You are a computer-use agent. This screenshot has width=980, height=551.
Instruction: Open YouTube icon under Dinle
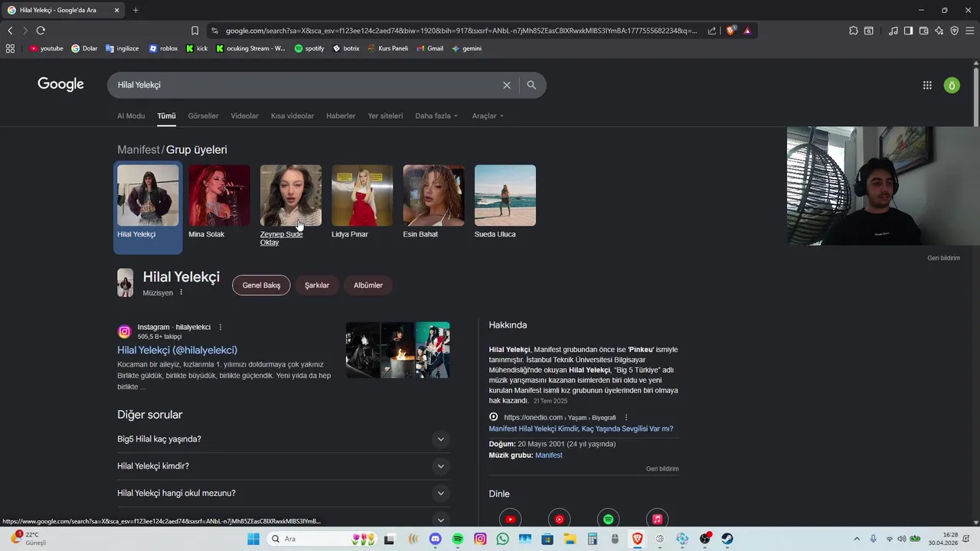(x=510, y=519)
